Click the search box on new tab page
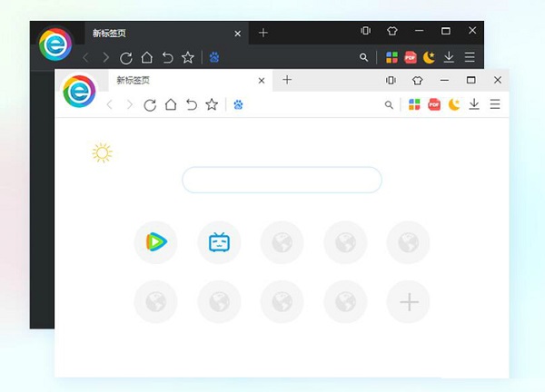This screenshot has height=392, width=545. pos(282,180)
